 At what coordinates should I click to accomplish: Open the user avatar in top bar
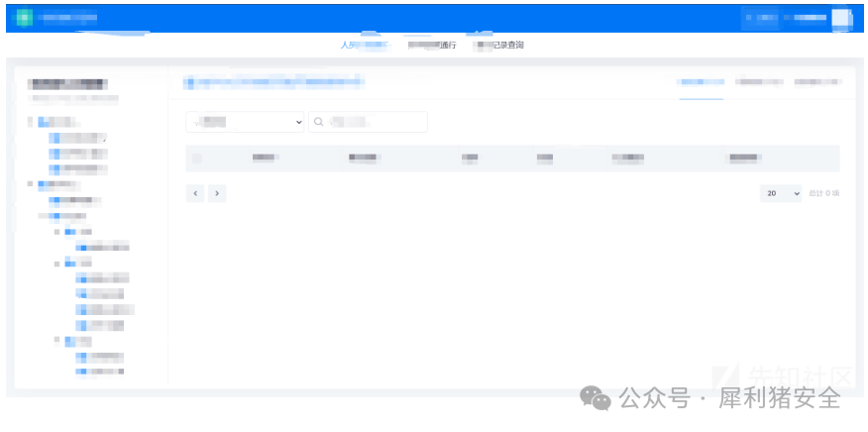(x=841, y=18)
